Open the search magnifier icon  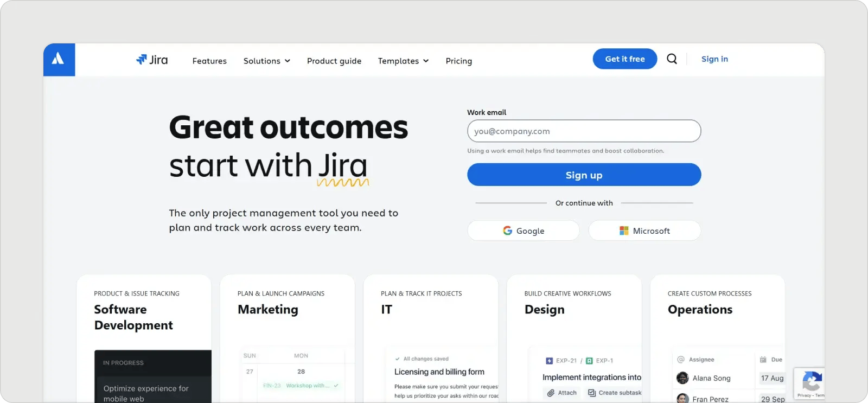coord(672,59)
